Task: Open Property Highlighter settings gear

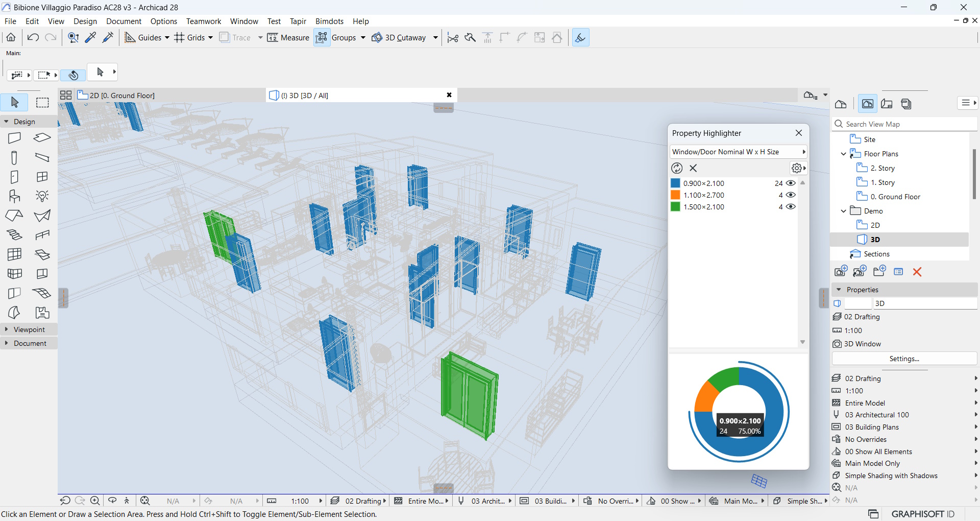Action: pos(797,168)
